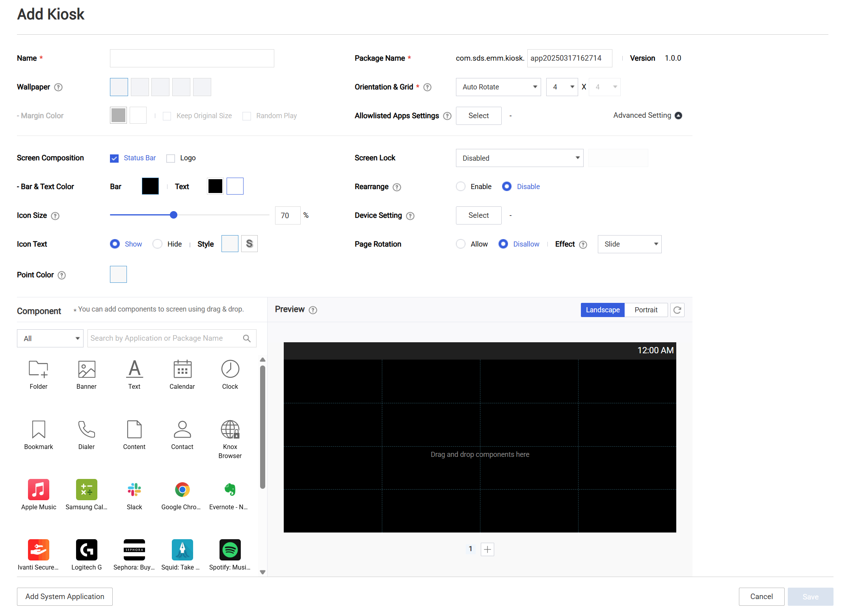Open the Screen Lock dropdown
The height and width of the screenshot is (616, 841).
click(519, 158)
